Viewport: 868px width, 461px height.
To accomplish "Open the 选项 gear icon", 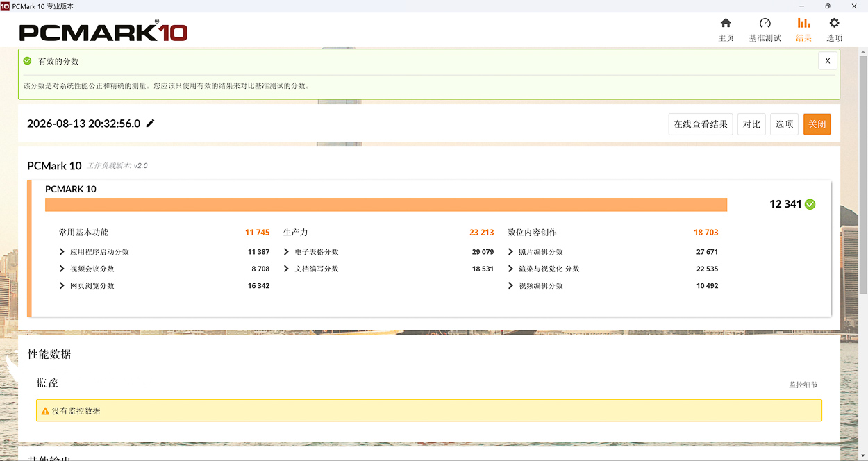I will point(834,24).
